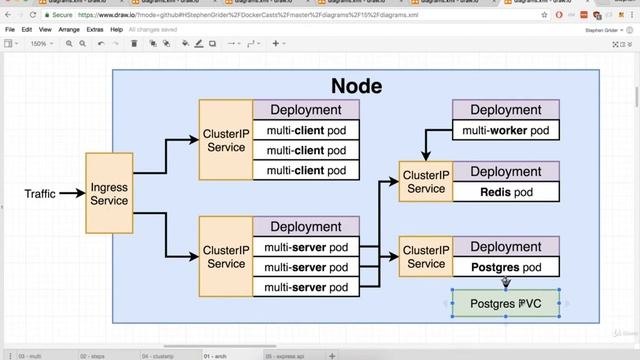Select the Traffic text label
Image resolution: width=640 pixels, height=360 pixels.
(x=40, y=193)
